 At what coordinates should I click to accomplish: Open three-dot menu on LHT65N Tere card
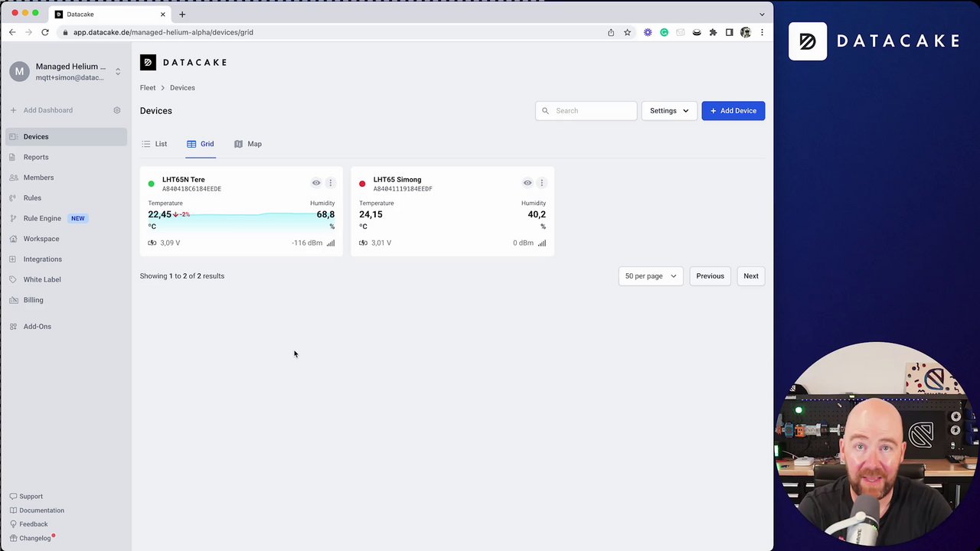pyautogui.click(x=331, y=183)
